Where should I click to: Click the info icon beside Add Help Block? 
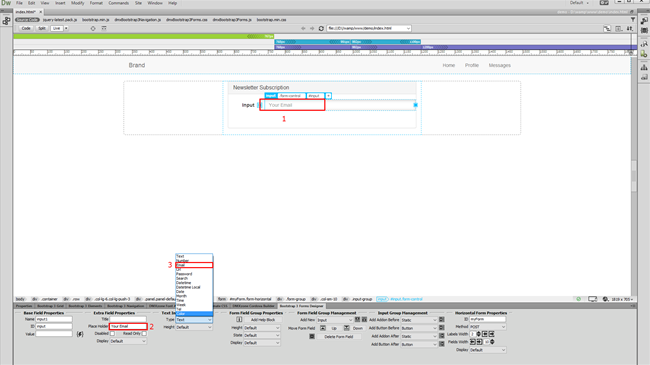point(239,320)
